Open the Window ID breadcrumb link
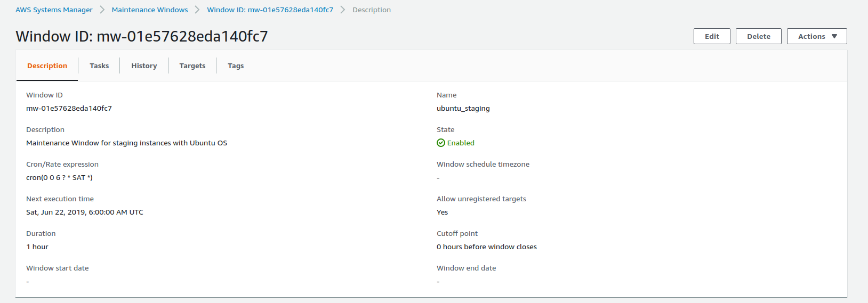Screen dimensions: 868x303 (x=270, y=10)
